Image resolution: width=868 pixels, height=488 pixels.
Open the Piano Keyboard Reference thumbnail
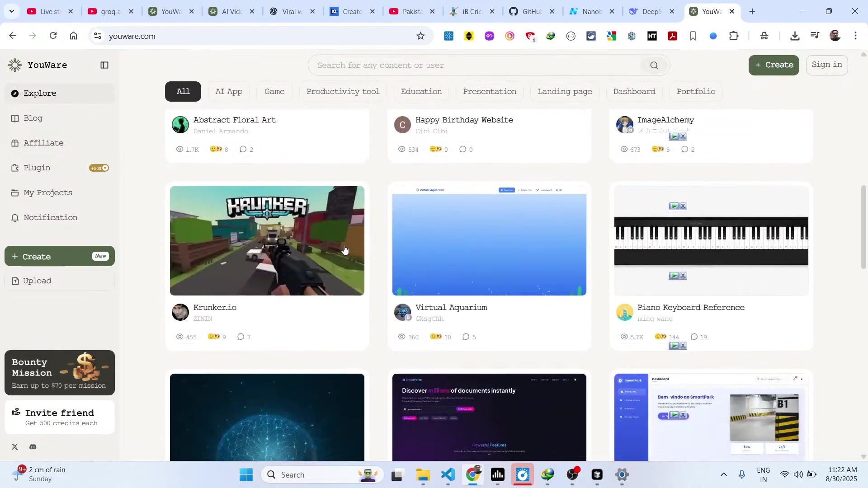[x=711, y=241]
